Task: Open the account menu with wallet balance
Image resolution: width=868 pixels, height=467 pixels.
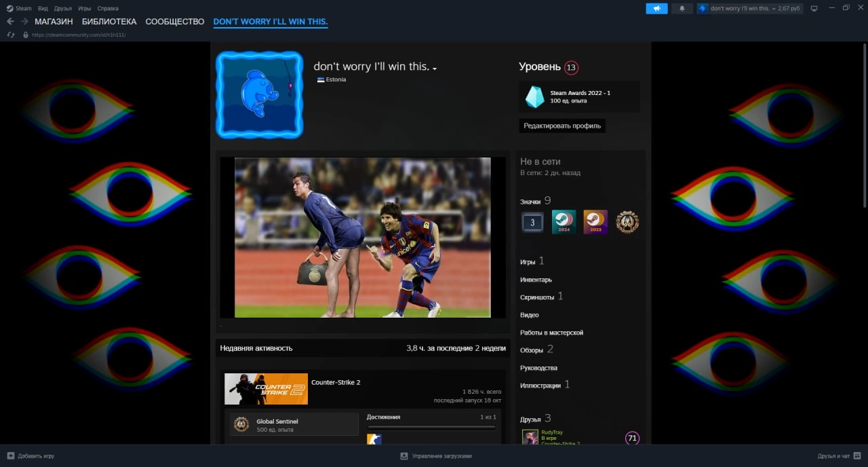Action: point(751,8)
